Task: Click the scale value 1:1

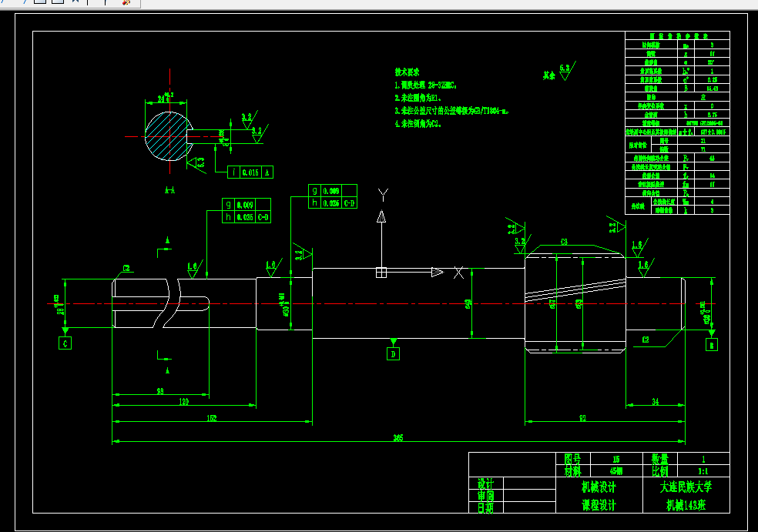Action: (x=703, y=471)
